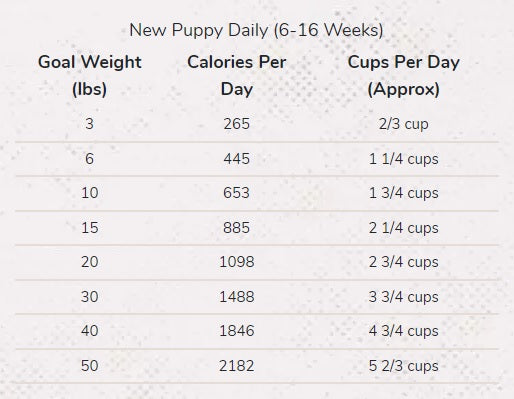514x399 pixels.
Task: Click the 653 calories value
Action: point(236,193)
